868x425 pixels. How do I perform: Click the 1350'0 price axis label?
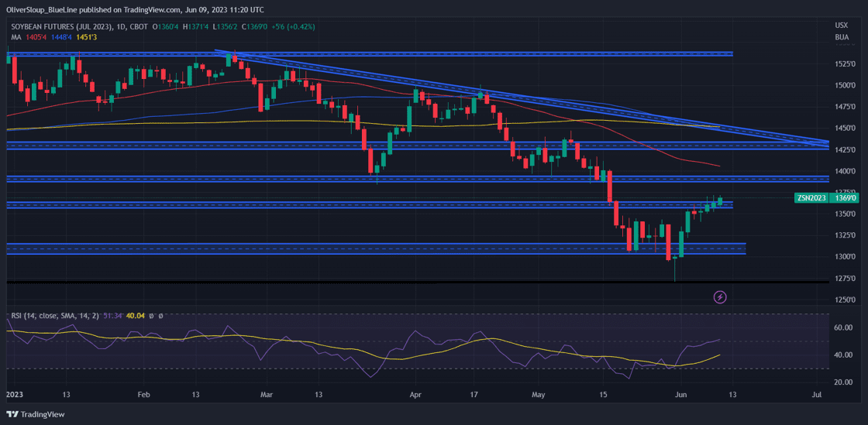click(845, 214)
